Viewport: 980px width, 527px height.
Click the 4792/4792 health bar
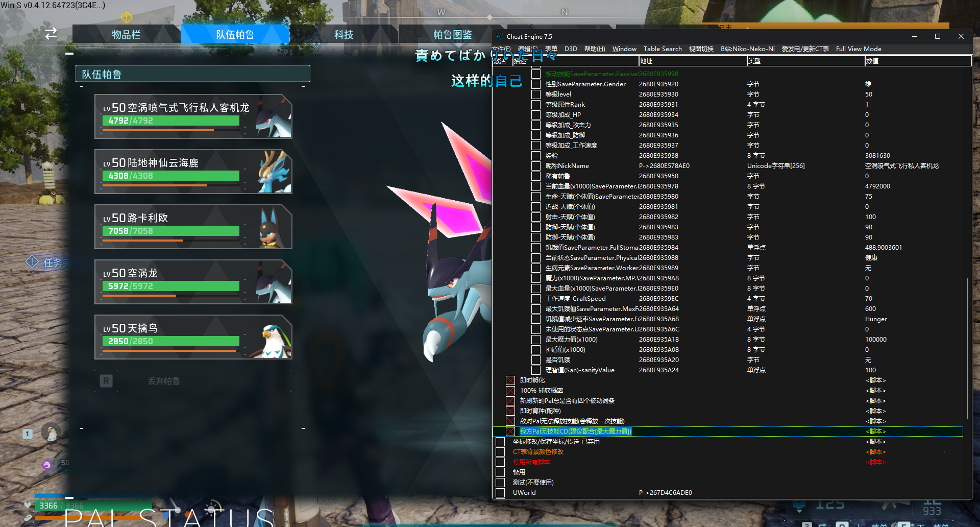click(171, 121)
